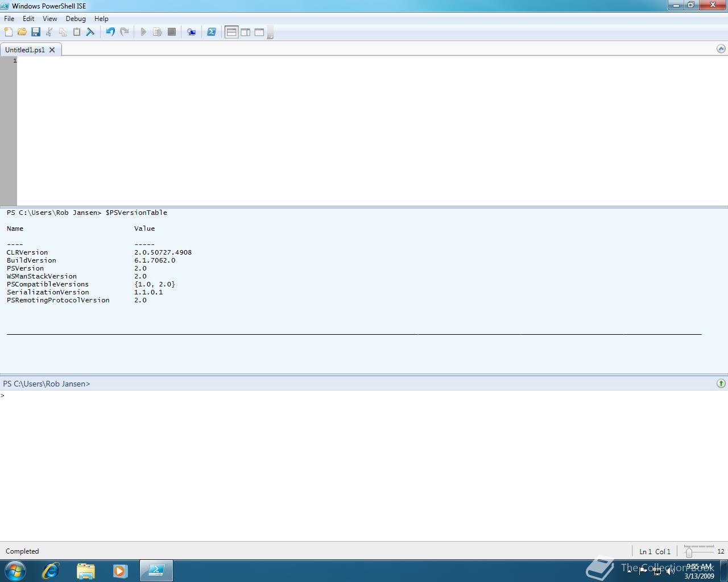Click the Ln 1 Col 1 indicator
The width and height of the screenshot is (728, 582).
point(655,551)
